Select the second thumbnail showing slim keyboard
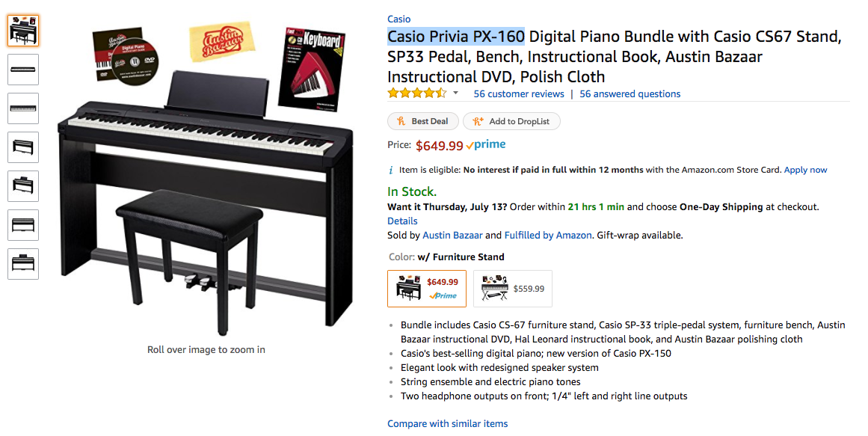The width and height of the screenshot is (868, 436). click(x=23, y=70)
